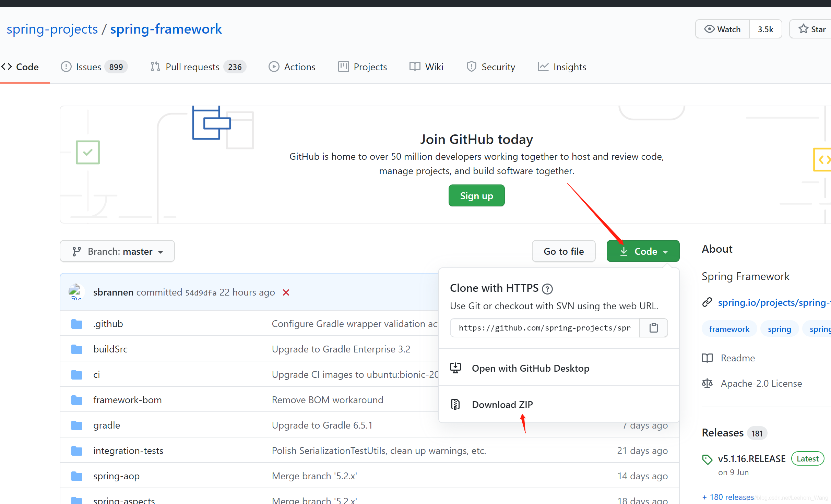The image size is (831, 504).
Task: Click the Clone with HTTPS help icon
Action: click(x=547, y=289)
